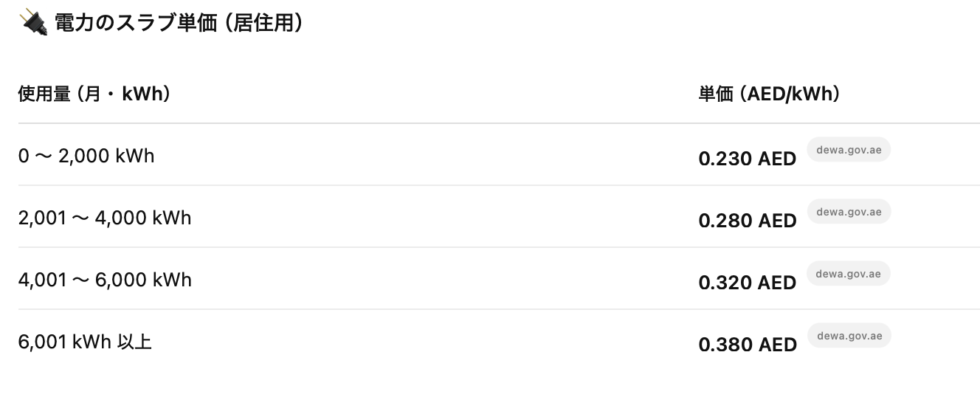Select the 0.320 AED price value
Screen dimensions: 980x400
click(748, 283)
